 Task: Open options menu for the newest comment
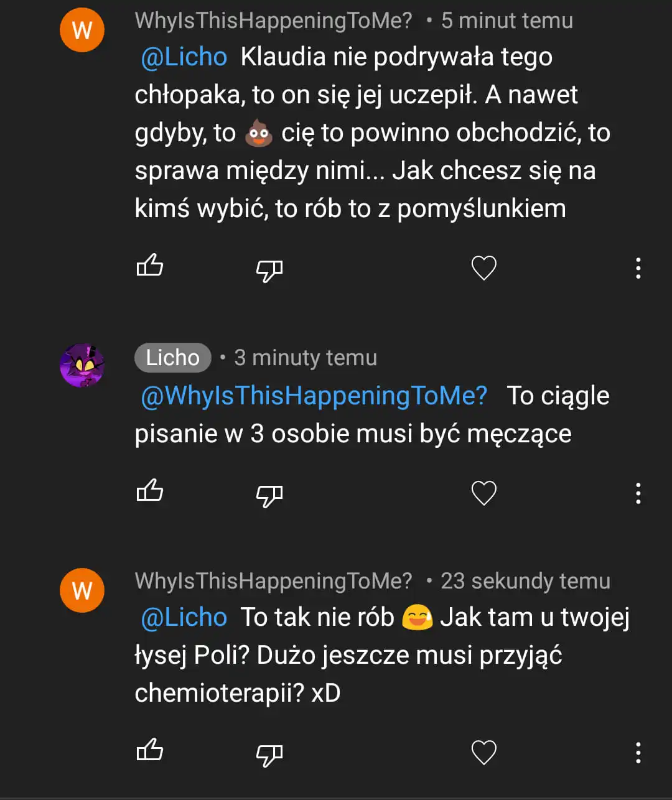638,753
